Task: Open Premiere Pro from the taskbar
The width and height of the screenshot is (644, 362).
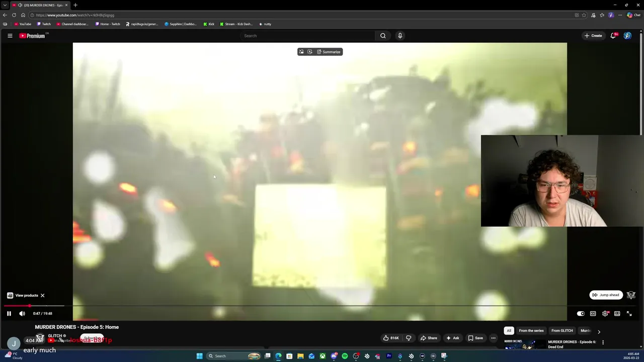Action: 389,356
